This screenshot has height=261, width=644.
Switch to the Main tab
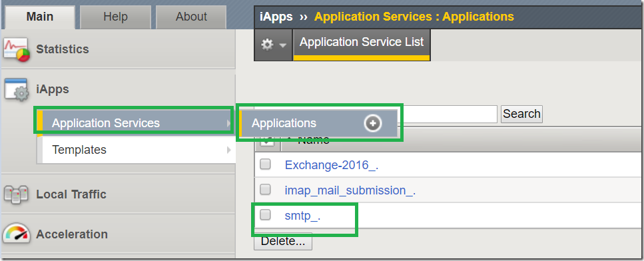tap(40, 17)
